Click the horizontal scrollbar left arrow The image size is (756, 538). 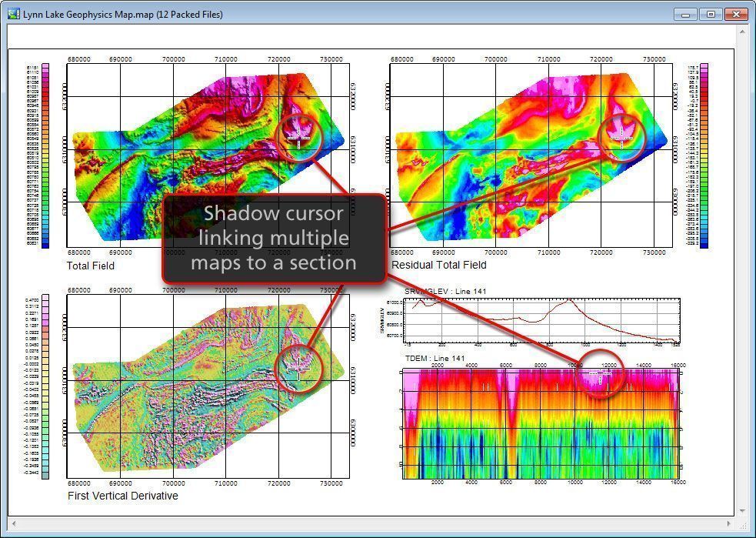[x=13, y=525]
